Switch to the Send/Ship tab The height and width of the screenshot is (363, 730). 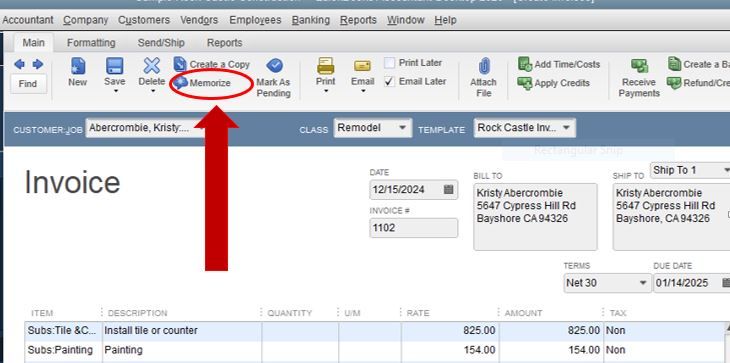pyautogui.click(x=161, y=43)
